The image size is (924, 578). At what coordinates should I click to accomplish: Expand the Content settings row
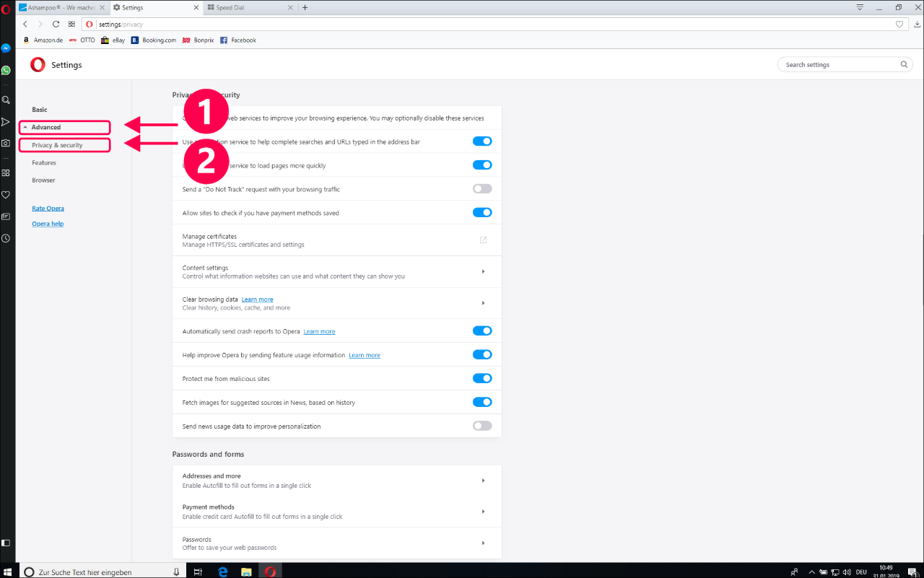(483, 272)
